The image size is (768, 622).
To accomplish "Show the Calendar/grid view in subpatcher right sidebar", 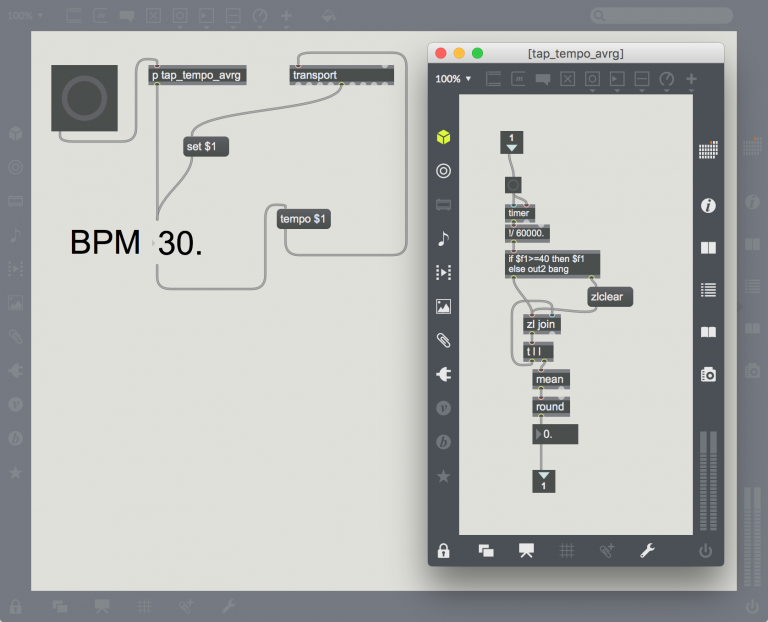I will coord(708,150).
